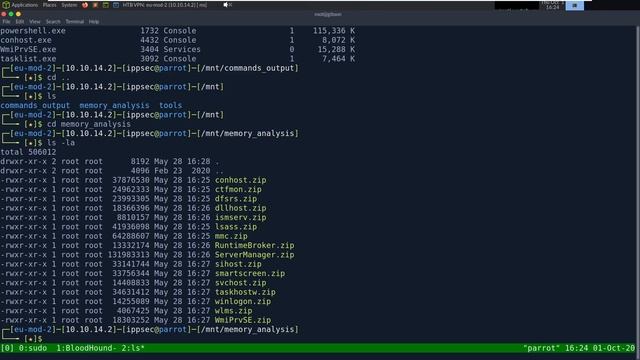Click the taskhostw.zip file name
This screenshot has height=360, width=640.
click(245, 292)
